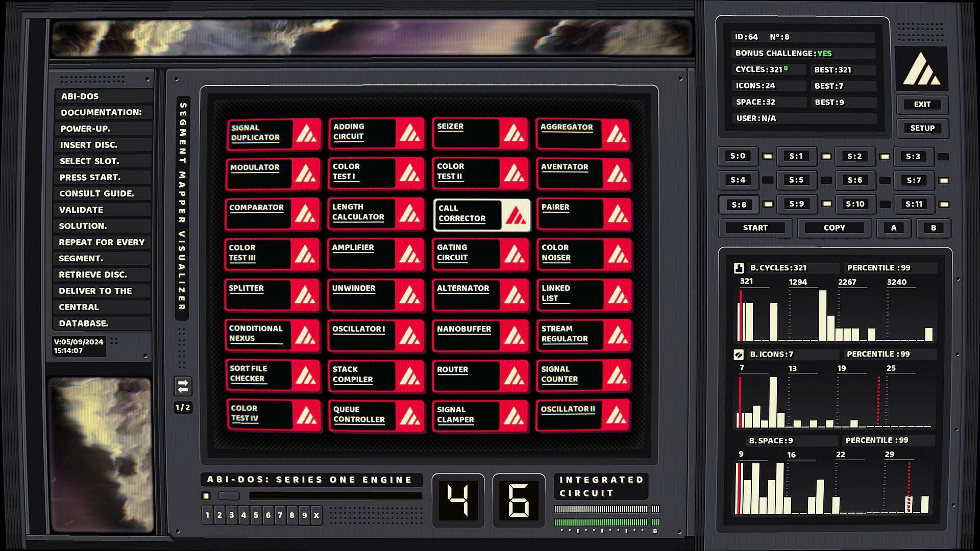The height and width of the screenshot is (551, 980).
Task: Select save slot S:5
Action: pyautogui.click(x=796, y=180)
